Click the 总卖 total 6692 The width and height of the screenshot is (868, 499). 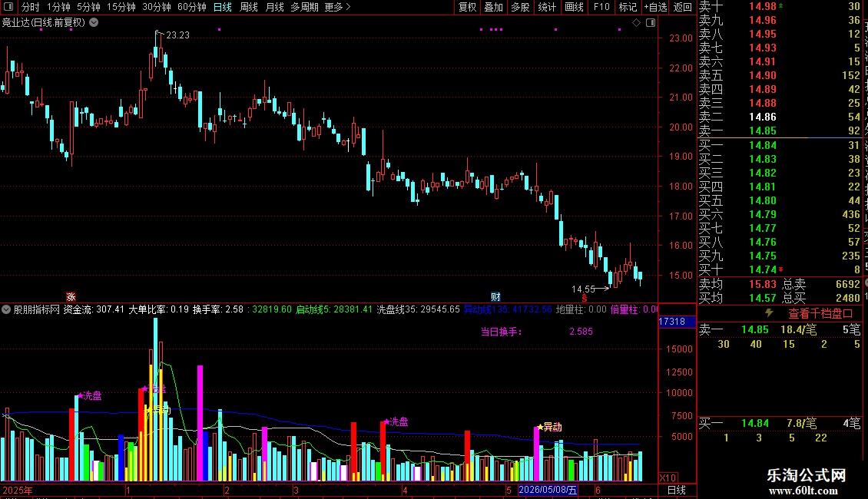[847, 284]
